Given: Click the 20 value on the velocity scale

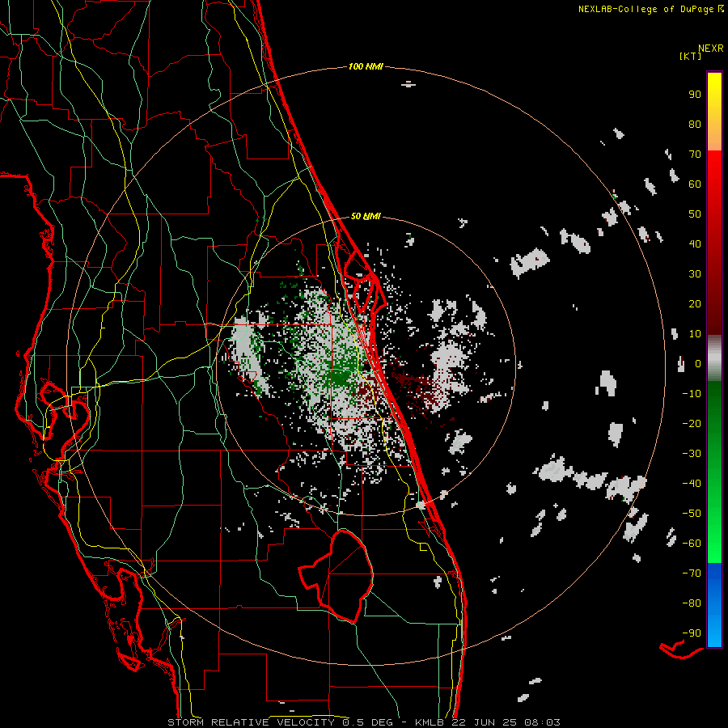Looking at the screenshot, I should click(695, 304).
